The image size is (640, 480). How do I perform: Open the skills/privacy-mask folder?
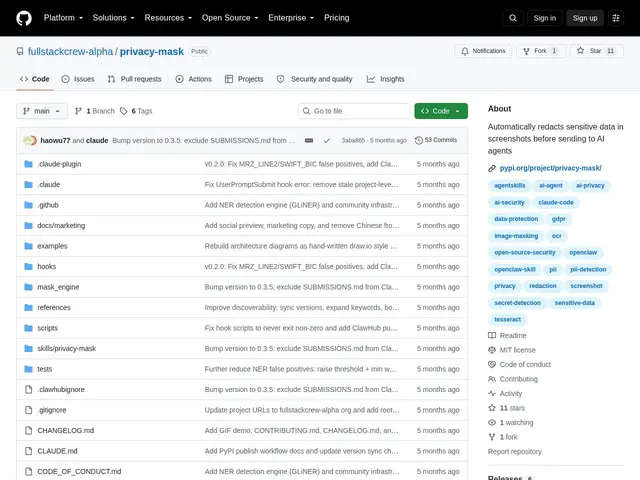coord(67,349)
